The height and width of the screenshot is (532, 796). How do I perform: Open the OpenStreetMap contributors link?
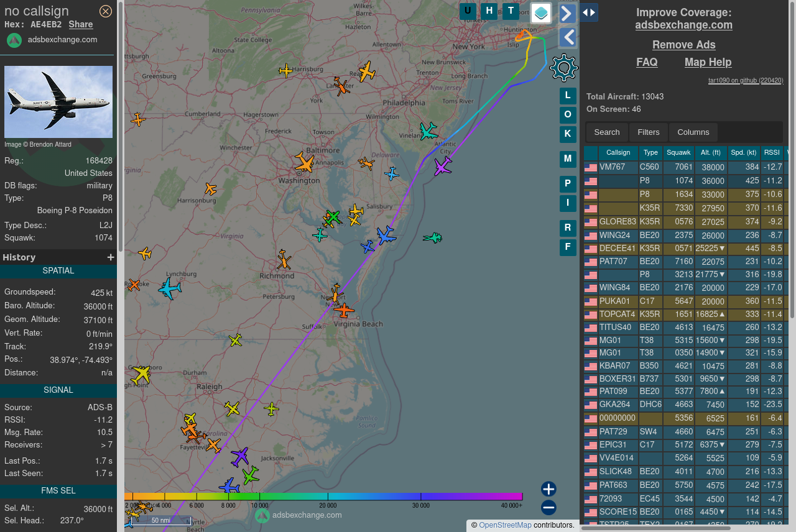tap(505, 525)
